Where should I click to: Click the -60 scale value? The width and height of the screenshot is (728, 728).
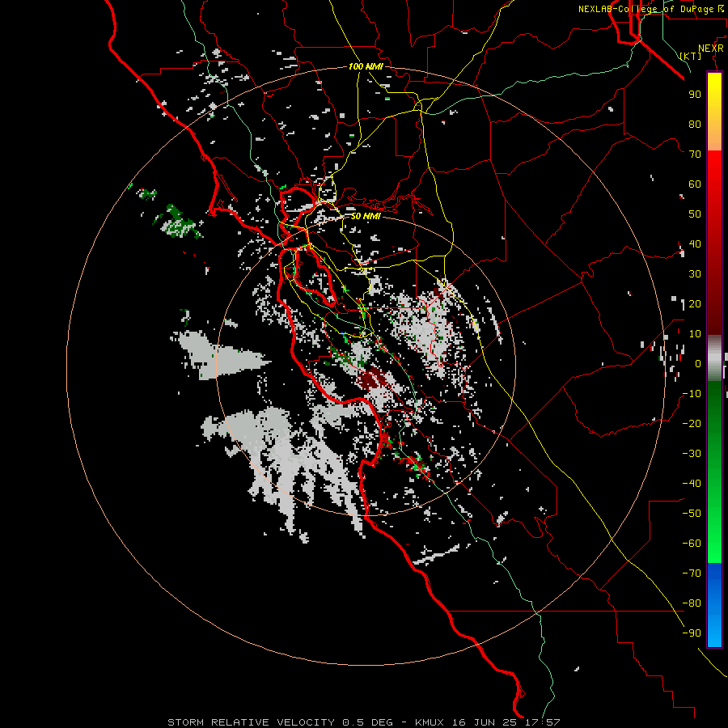coord(692,544)
